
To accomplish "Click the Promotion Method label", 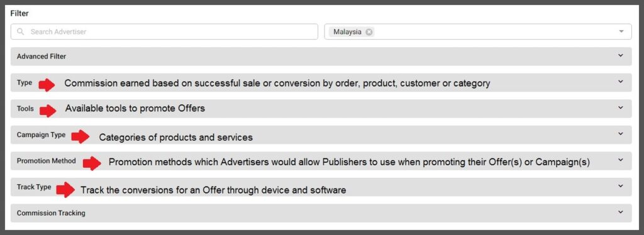I will coord(47,161).
